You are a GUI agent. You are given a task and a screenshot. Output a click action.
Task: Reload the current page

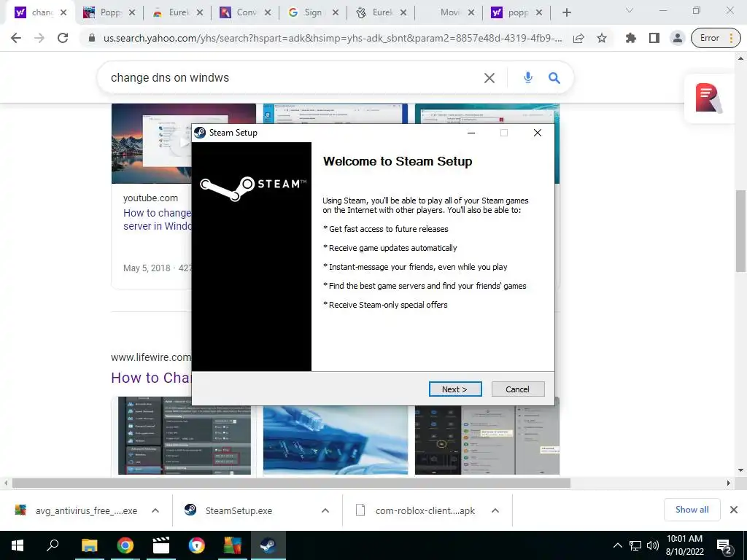[63, 38]
